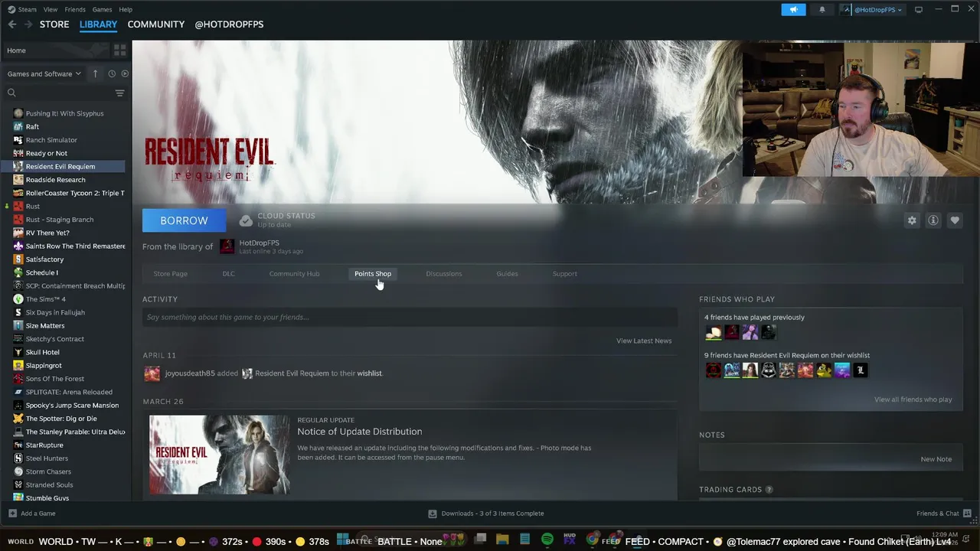Click New Note button
This screenshot has width=980, height=551.
tap(936, 459)
